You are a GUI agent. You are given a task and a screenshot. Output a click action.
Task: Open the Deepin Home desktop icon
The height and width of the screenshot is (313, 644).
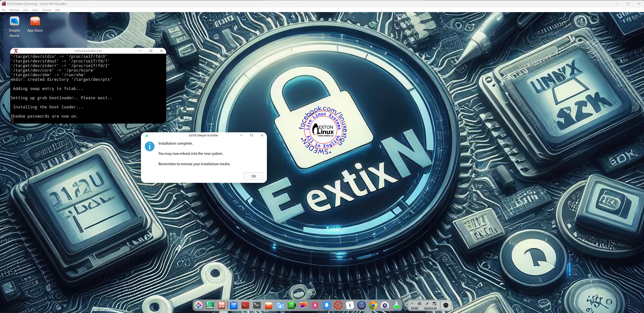click(14, 27)
